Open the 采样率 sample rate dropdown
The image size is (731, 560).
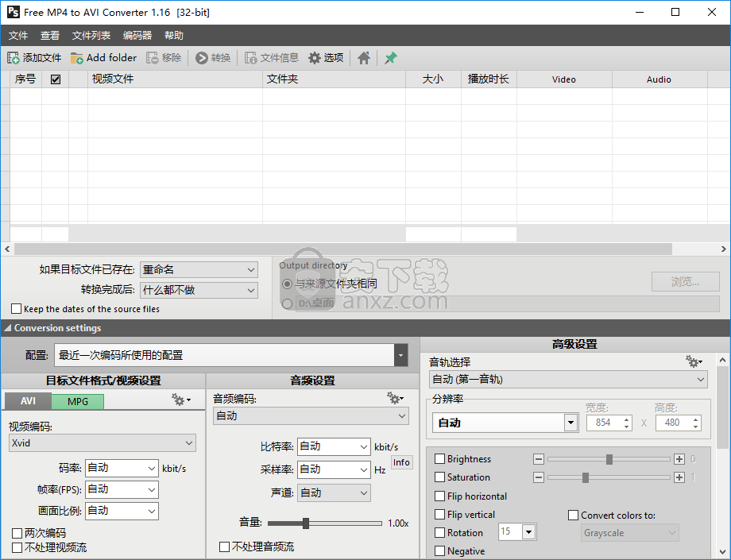click(x=334, y=469)
